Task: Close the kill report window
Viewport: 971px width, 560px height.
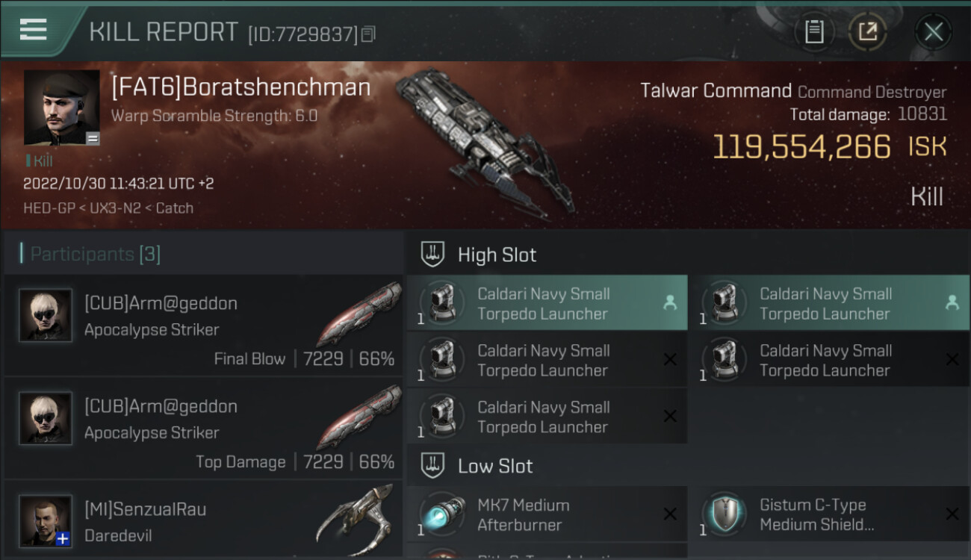Action: pyautogui.click(x=933, y=31)
